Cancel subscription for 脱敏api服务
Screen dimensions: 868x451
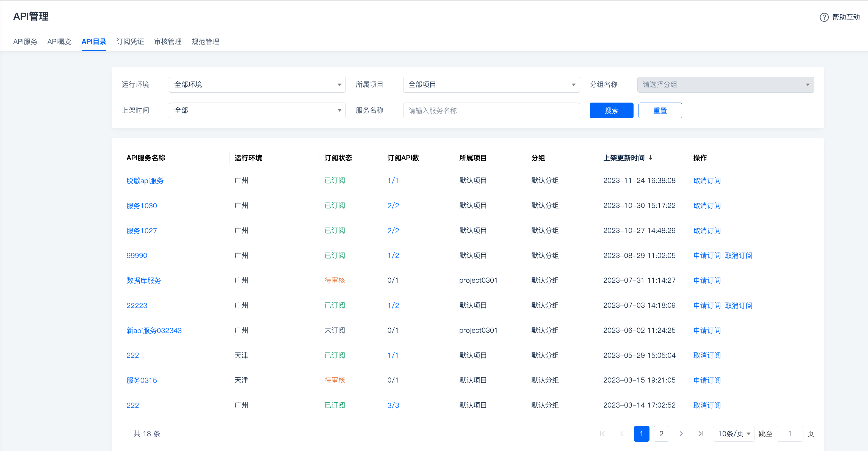(707, 181)
